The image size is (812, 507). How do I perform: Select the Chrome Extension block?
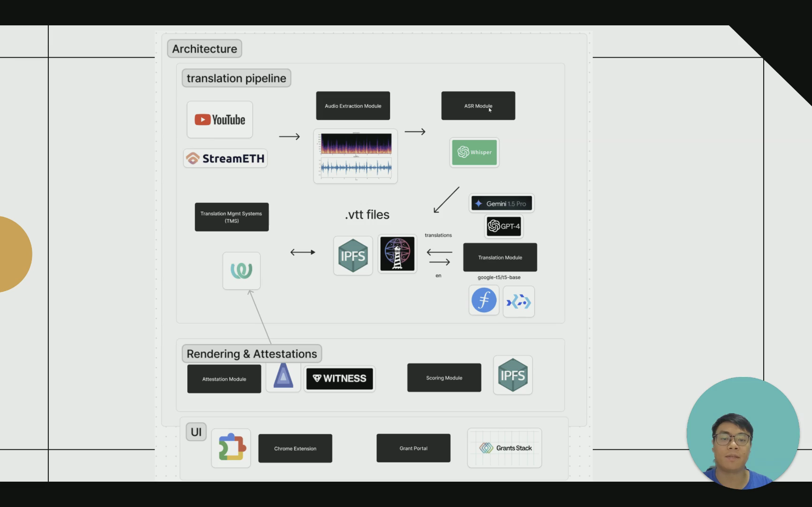[x=295, y=448]
